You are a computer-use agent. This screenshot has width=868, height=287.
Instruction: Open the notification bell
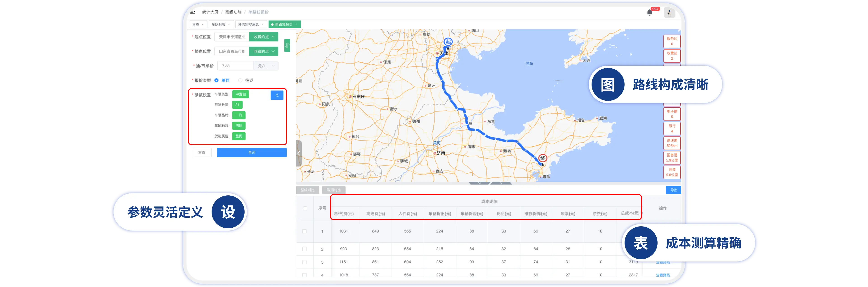pos(649,13)
